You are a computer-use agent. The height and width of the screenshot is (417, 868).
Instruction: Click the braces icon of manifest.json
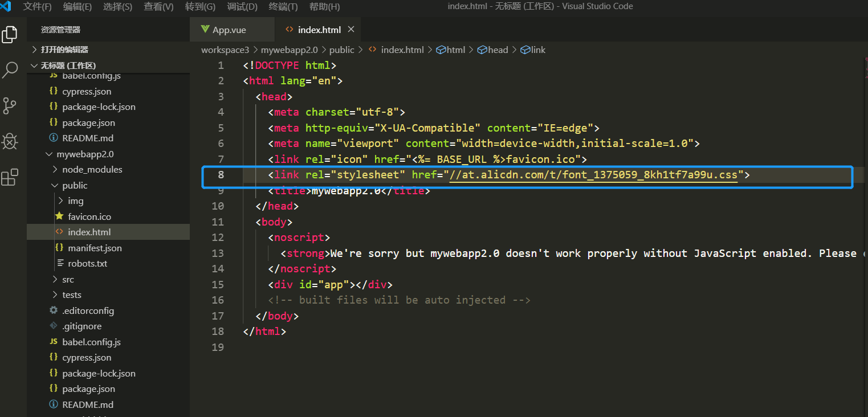[x=59, y=248]
